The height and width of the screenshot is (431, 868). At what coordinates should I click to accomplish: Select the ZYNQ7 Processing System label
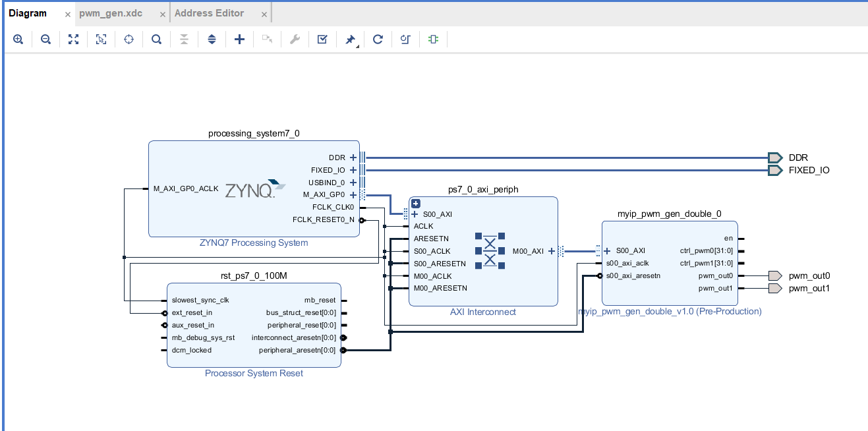pos(254,243)
